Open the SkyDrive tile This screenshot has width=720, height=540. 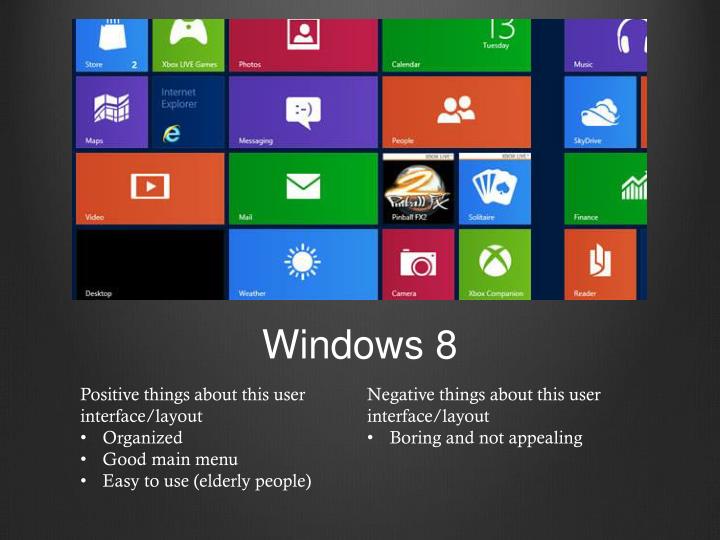coord(600,112)
